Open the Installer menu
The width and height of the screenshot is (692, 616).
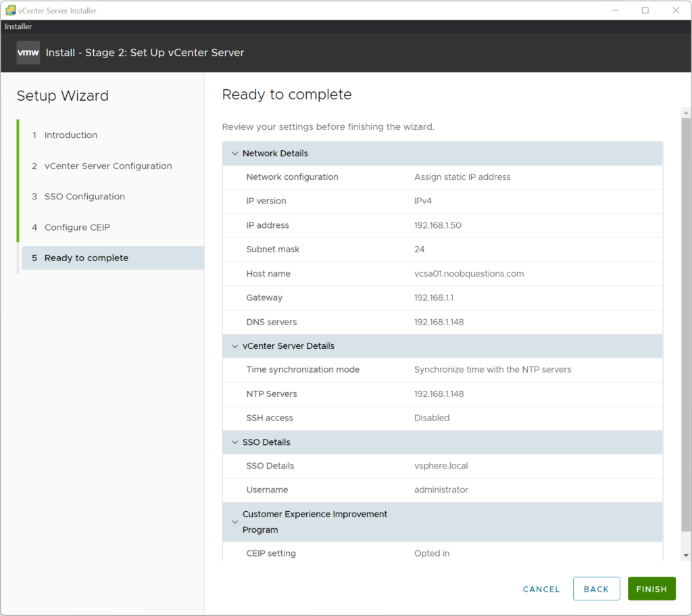(x=18, y=26)
